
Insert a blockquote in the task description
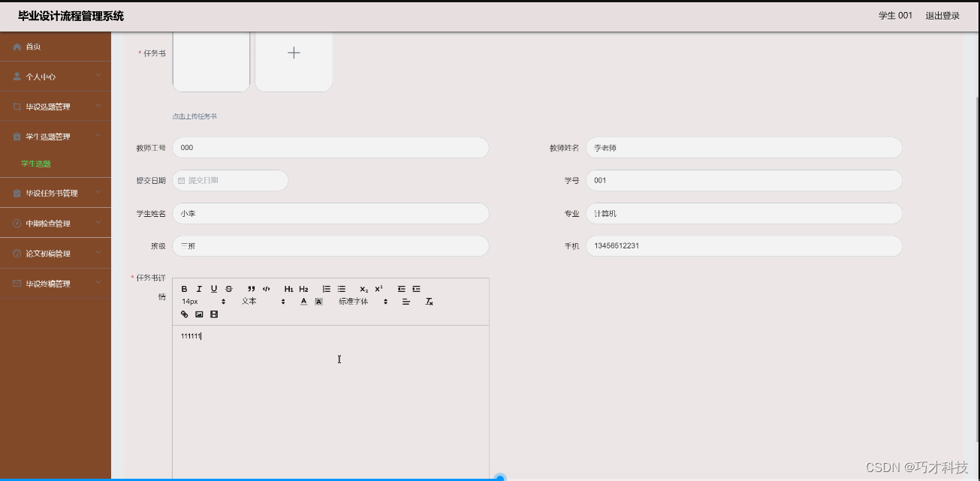pos(252,288)
